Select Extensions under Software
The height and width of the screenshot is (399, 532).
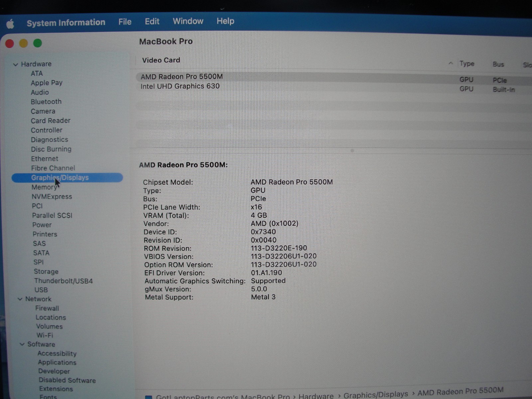(x=56, y=389)
